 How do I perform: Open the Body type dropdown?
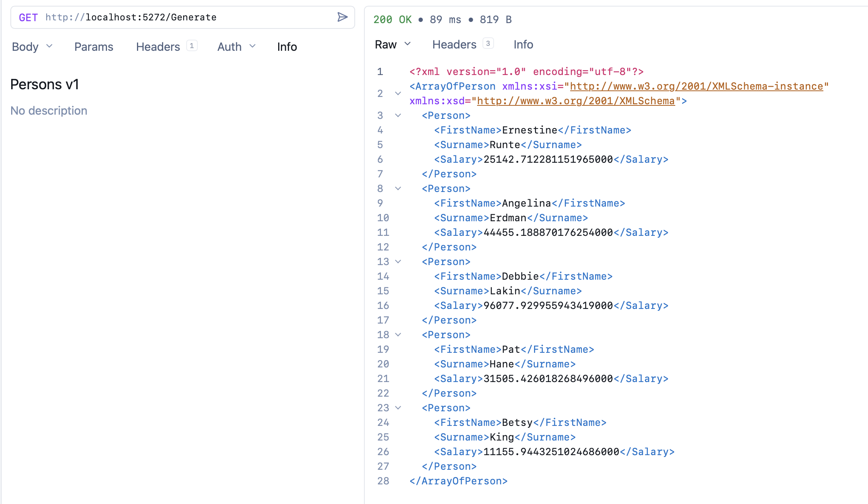[49, 46]
